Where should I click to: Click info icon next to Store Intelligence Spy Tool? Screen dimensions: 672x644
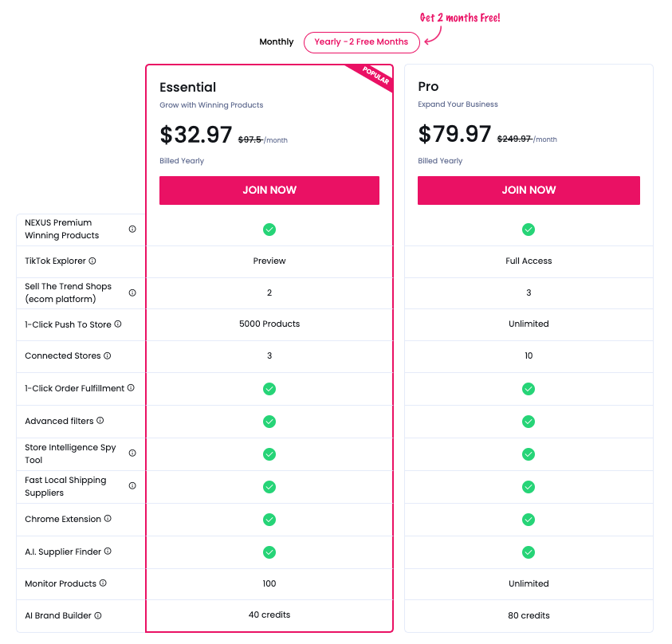[132, 454]
